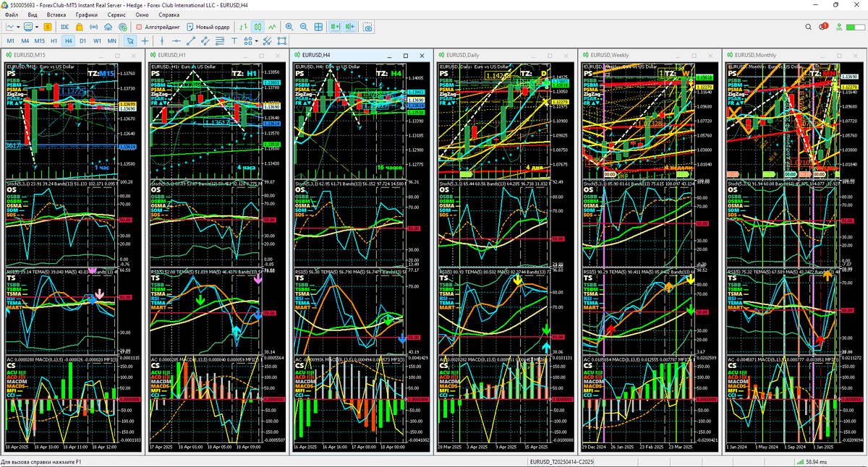
Task: Open the chart templates icon
Action: point(28,27)
